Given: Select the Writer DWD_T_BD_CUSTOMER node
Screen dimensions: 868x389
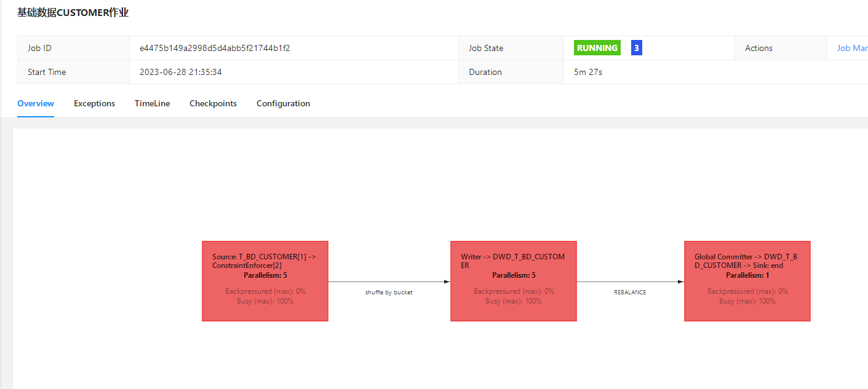Looking at the screenshot, I should coord(514,281).
